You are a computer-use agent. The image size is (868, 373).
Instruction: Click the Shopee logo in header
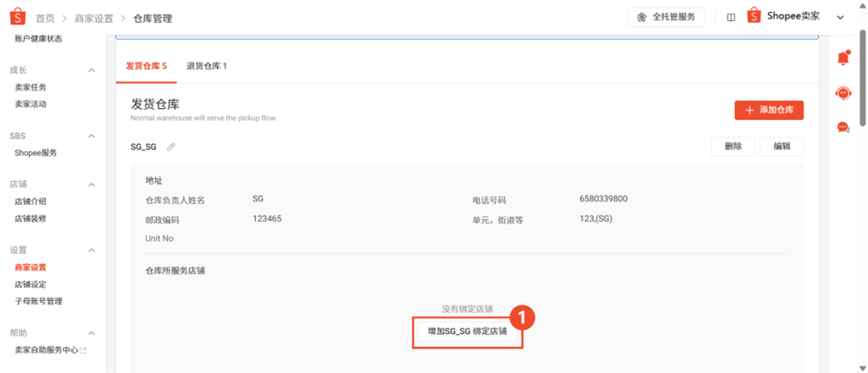[18, 18]
